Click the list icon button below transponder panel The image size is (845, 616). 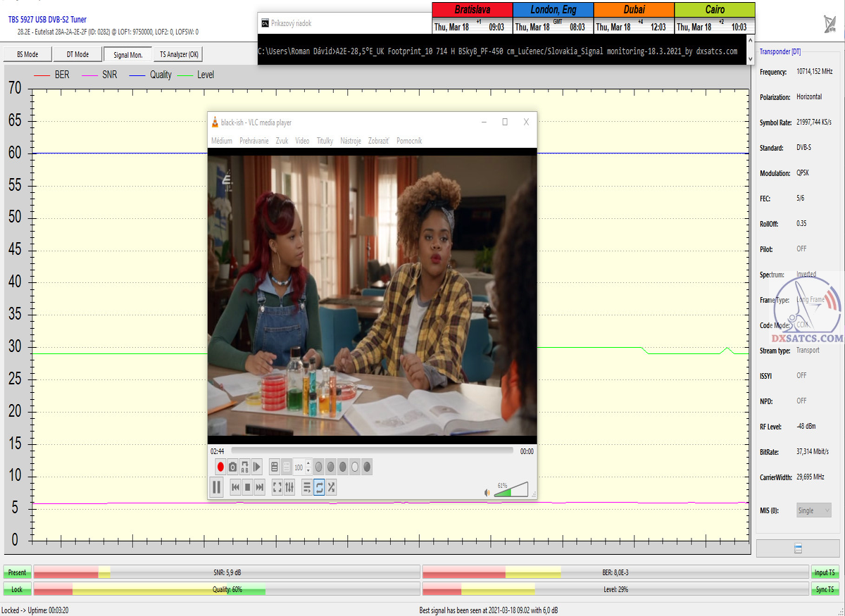point(798,548)
